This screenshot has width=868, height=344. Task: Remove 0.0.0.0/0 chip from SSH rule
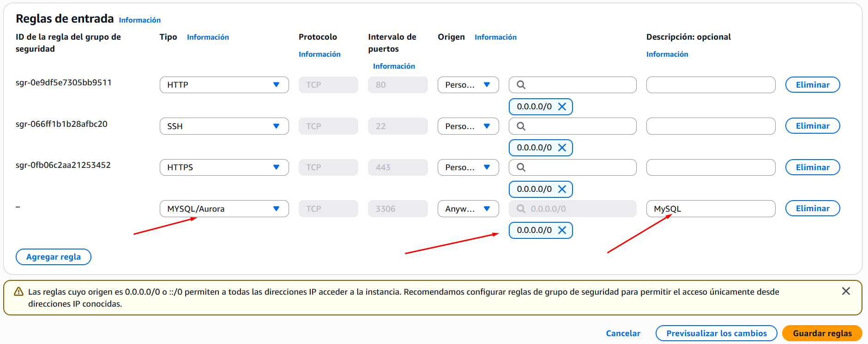tap(562, 148)
